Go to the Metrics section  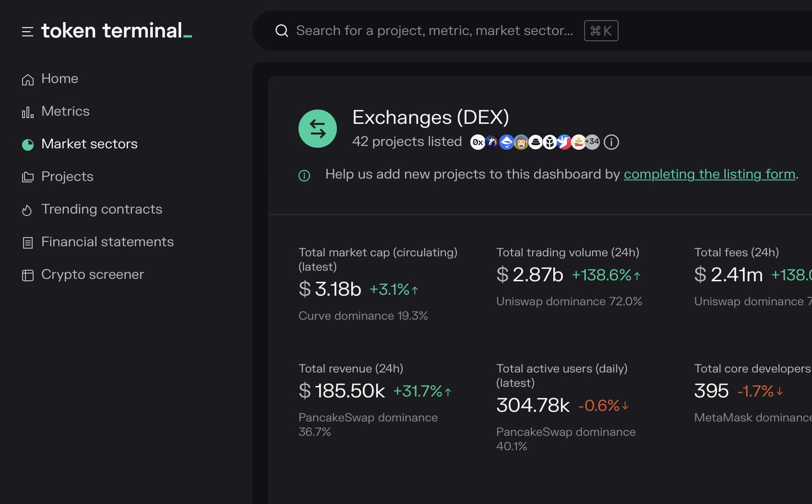tap(65, 111)
